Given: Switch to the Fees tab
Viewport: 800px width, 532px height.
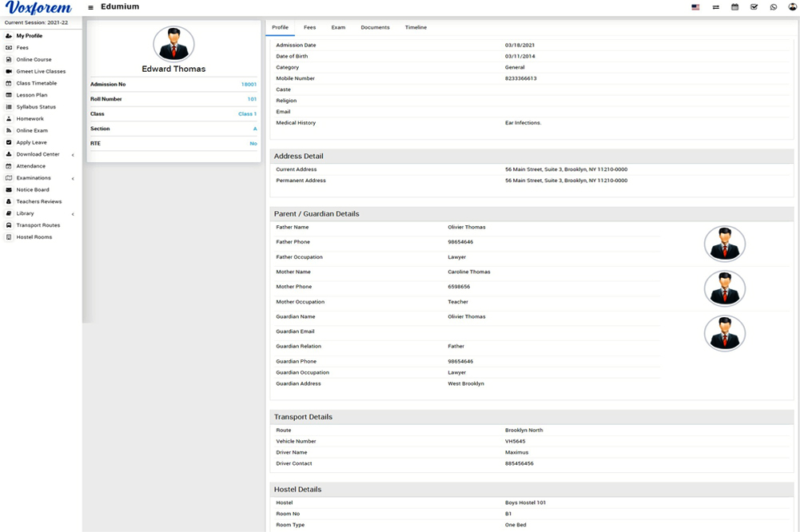Looking at the screenshot, I should point(309,28).
